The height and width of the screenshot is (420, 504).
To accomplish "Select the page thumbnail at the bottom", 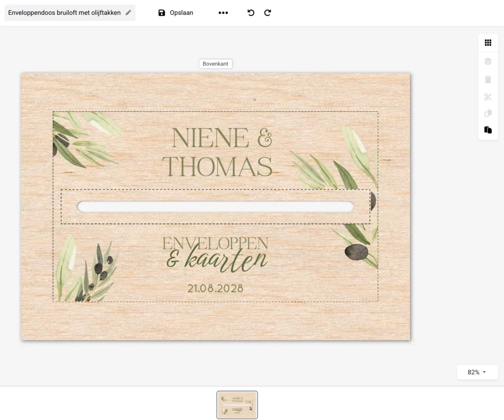I will (237, 404).
